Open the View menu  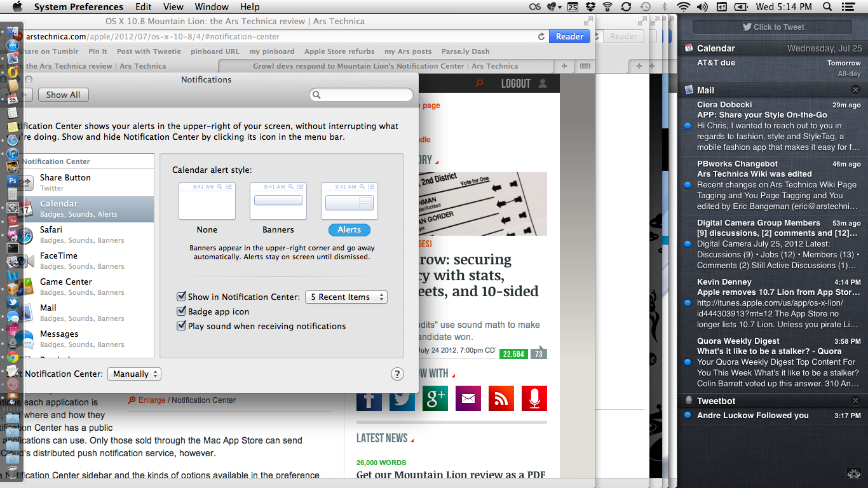[x=173, y=7]
